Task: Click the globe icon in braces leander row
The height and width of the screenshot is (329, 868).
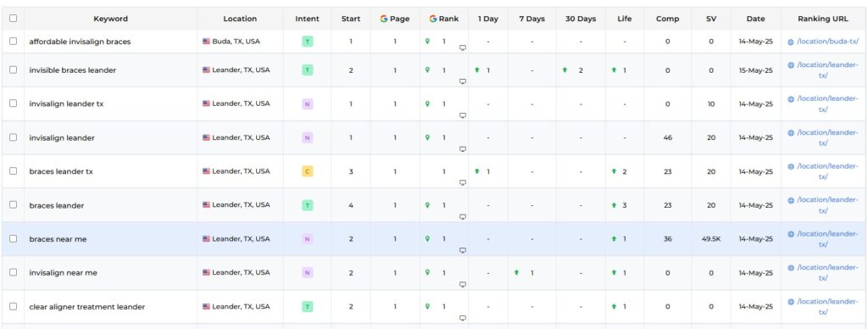Action: click(x=791, y=200)
